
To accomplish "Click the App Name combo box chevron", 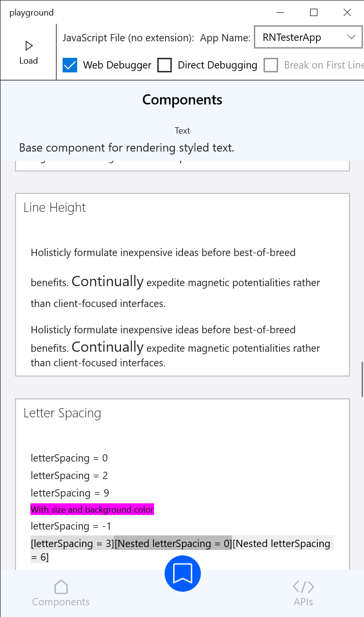I will (x=350, y=37).
